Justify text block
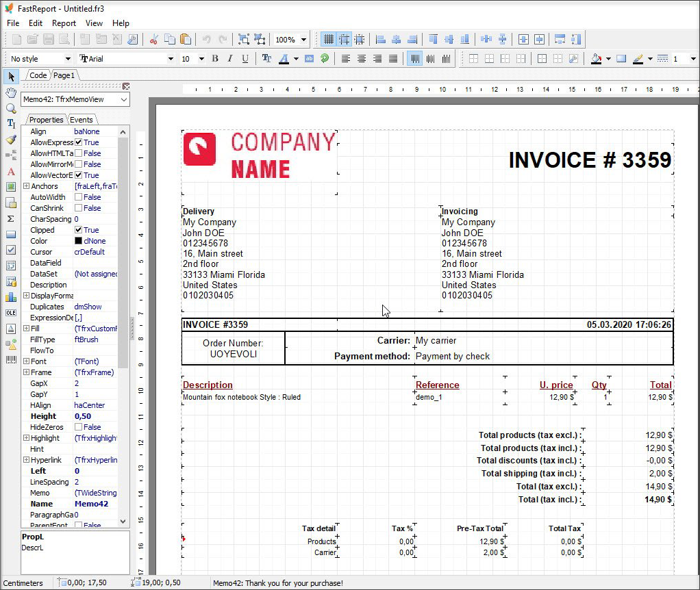 [x=393, y=58]
